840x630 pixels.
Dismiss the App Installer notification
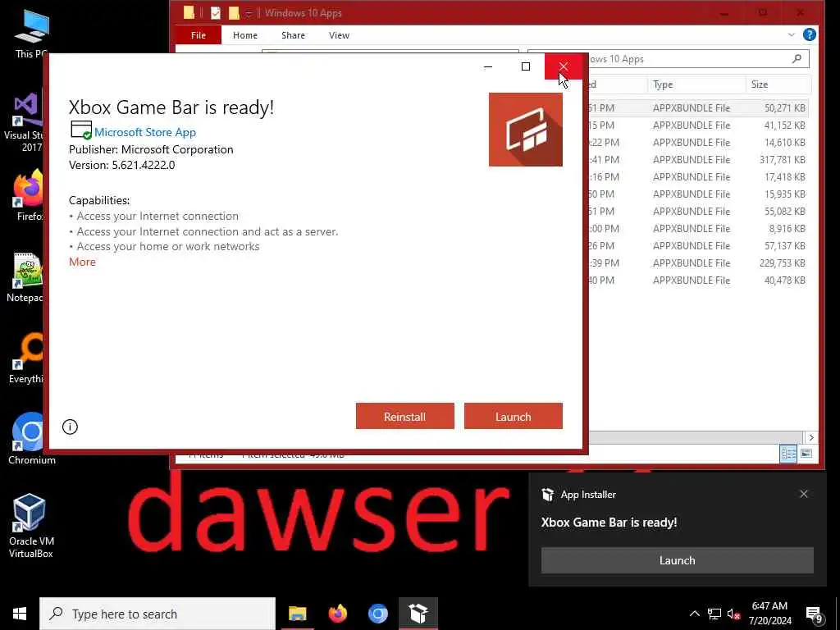point(804,494)
